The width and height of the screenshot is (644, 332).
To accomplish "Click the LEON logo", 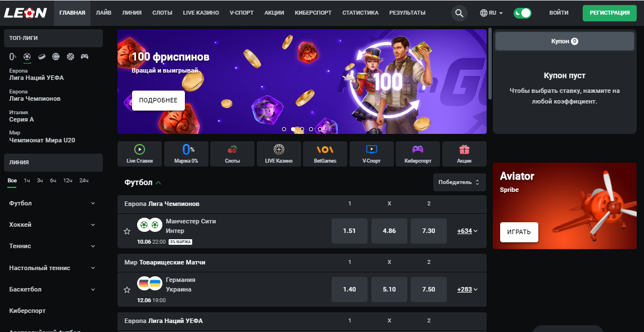I will (25, 13).
